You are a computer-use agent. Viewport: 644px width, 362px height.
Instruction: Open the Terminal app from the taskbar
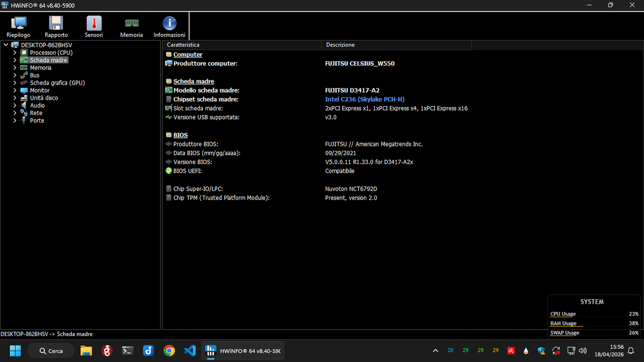[128, 350]
